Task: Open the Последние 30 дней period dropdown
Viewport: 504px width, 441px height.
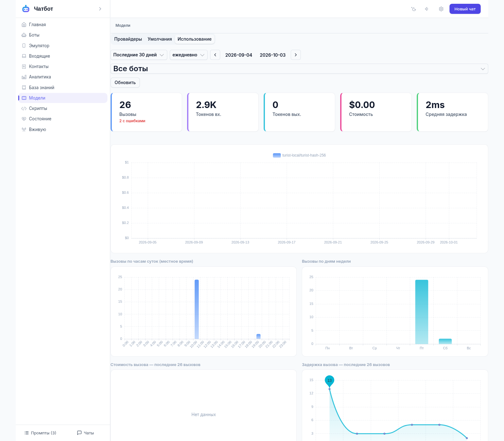Action: tap(139, 55)
